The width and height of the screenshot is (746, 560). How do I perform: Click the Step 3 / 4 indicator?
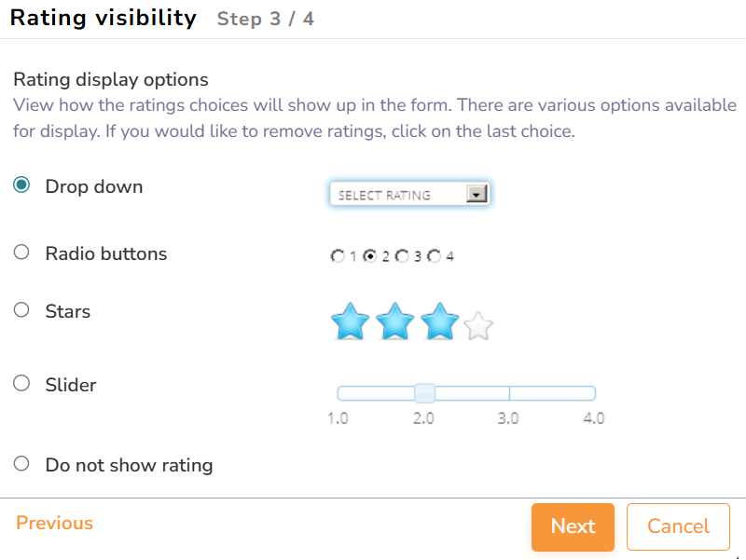[265, 19]
